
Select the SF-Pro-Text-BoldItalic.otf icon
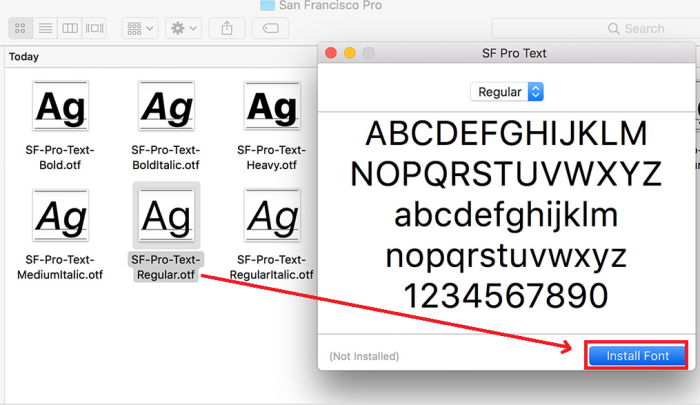166,106
